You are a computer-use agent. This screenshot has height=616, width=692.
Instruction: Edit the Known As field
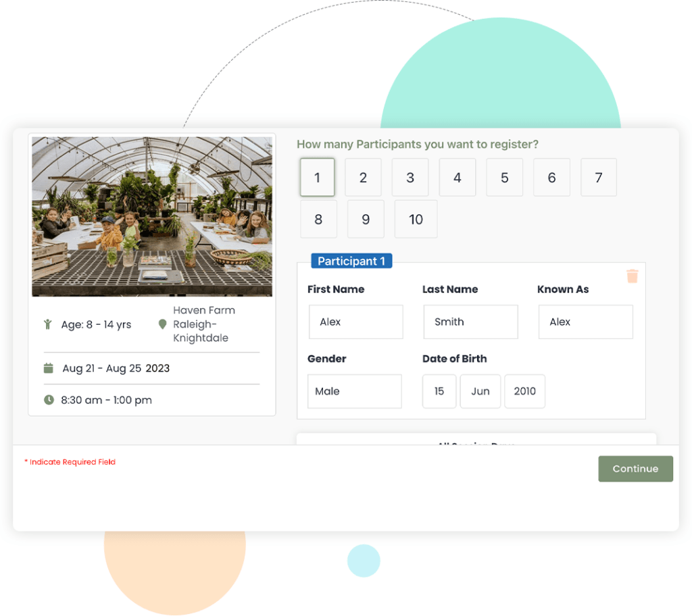[x=585, y=322]
